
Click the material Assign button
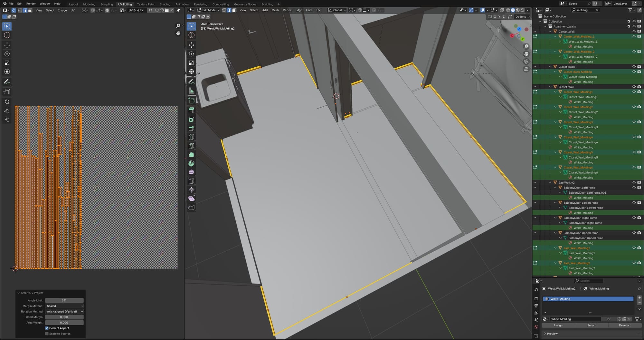click(x=558, y=325)
